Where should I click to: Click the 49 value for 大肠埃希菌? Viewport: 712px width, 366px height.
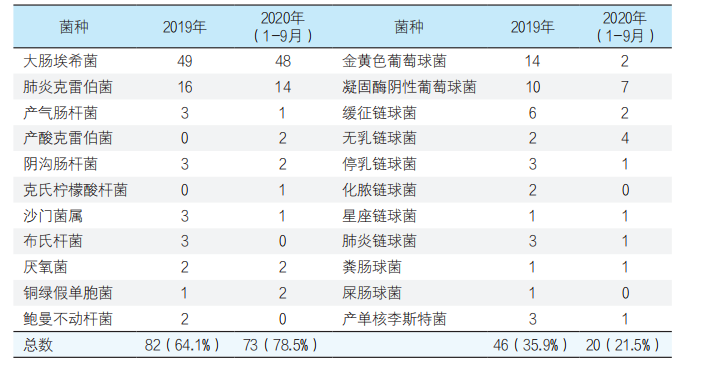tap(184, 61)
